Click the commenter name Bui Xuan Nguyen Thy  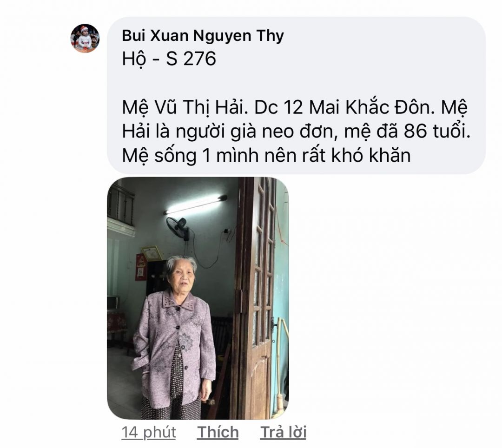203,35
